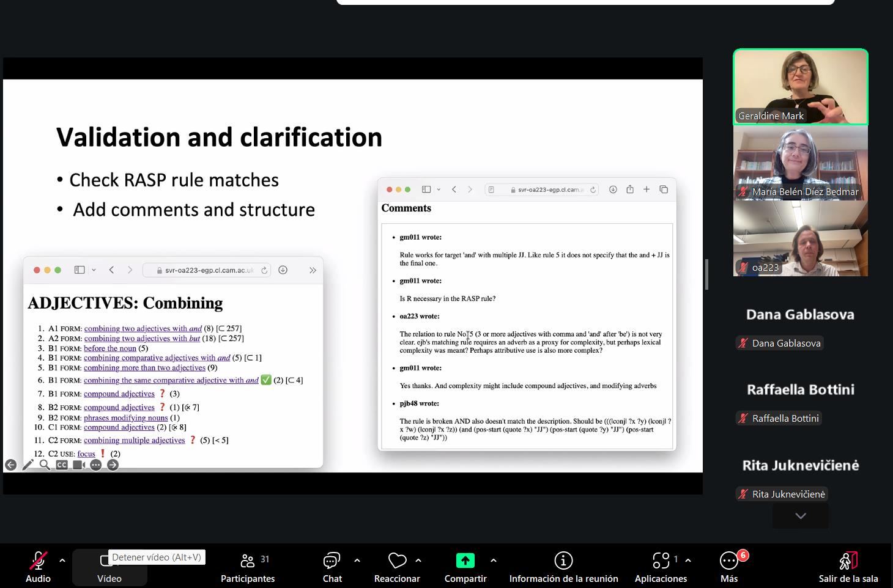
Task: Expand the options arrow beside Reaccionar
Action: 418,560
